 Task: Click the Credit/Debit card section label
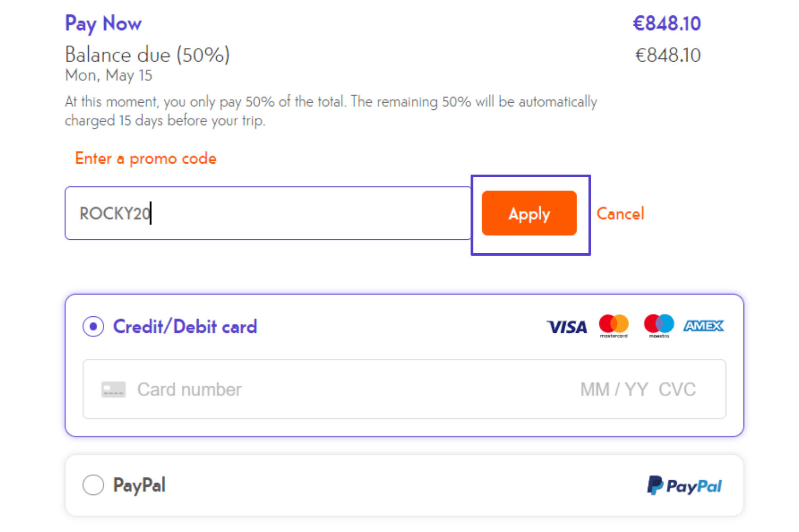pos(185,327)
